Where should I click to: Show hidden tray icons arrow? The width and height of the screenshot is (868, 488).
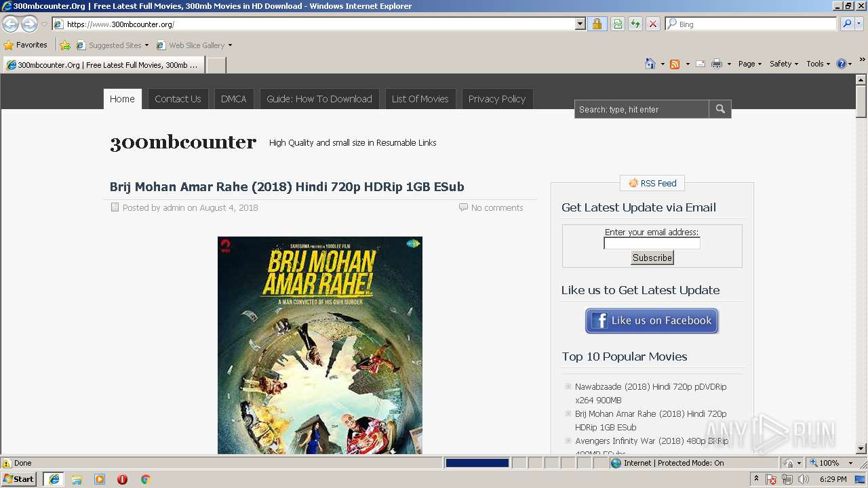[756, 479]
